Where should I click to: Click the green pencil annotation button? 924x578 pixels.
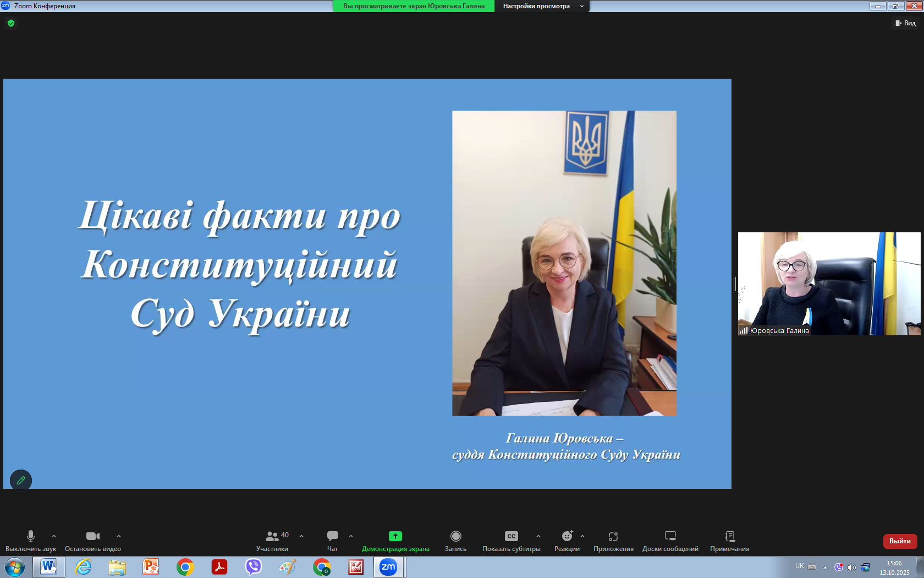(21, 480)
